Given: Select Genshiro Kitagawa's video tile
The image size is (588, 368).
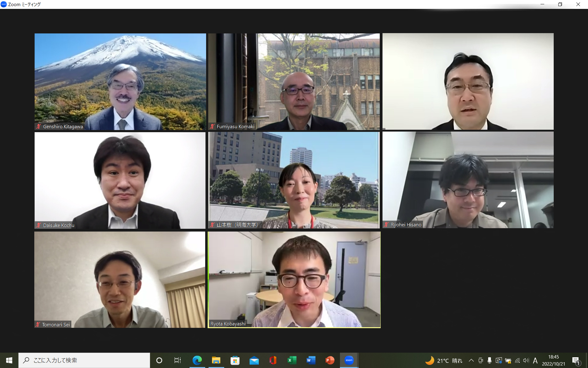Looking at the screenshot, I should (x=120, y=82).
